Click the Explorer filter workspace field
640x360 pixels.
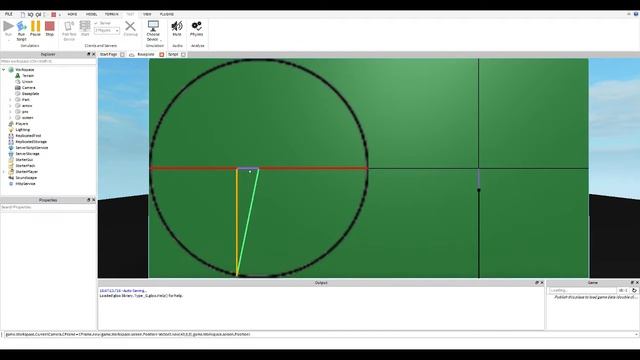[x=48, y=61]
